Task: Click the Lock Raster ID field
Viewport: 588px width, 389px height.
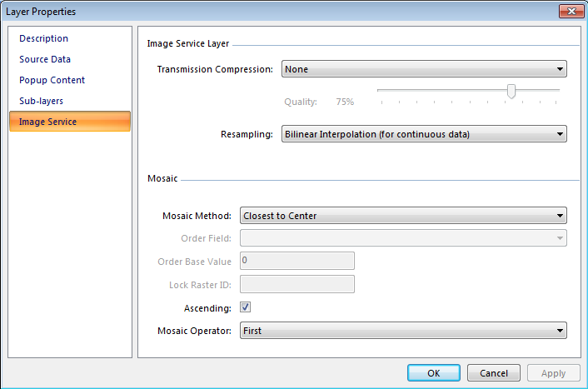Action: tap(296, 284)
